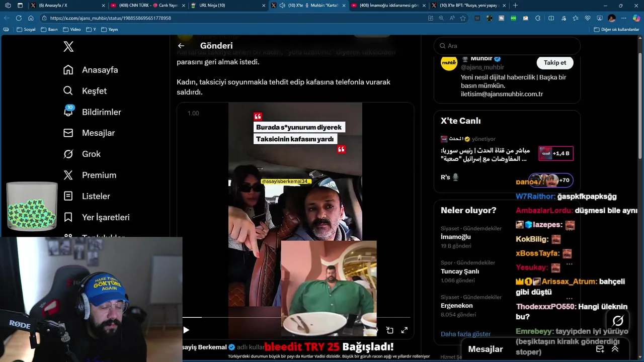Add page to favorites star
Screen dimensions: 644x362
[463, 18]
